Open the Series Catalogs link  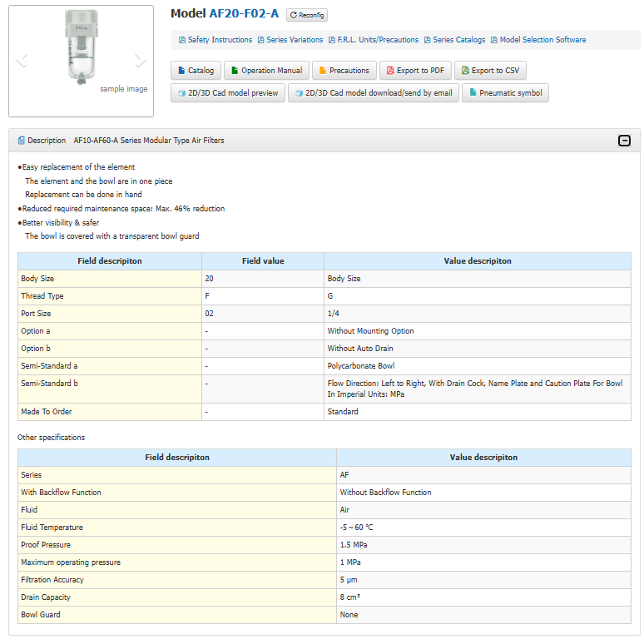pos(454,40)
